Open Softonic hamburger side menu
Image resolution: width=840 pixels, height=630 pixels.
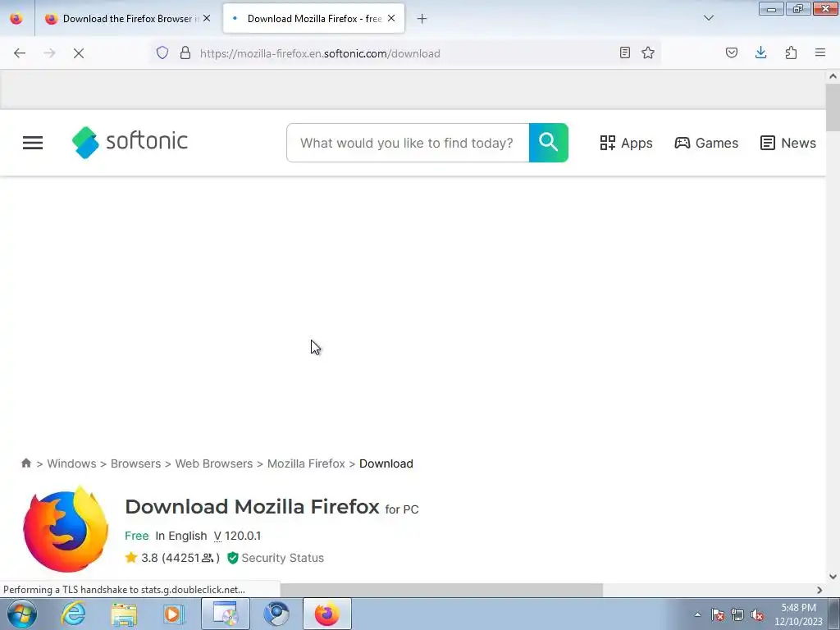33,143
